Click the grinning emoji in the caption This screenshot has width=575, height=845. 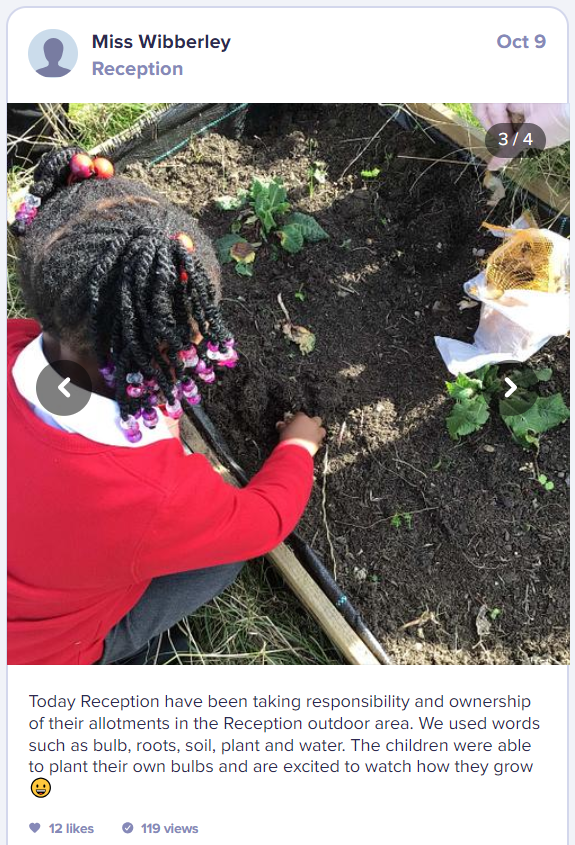(41, 788)
